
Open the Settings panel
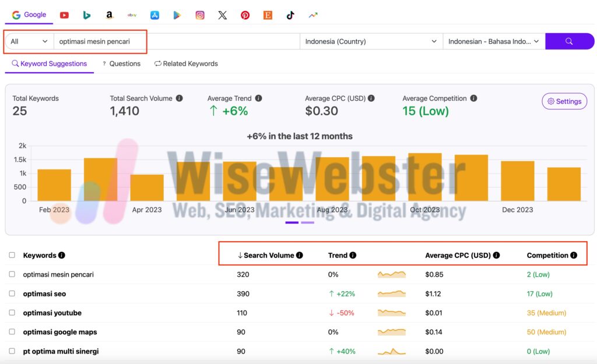[564, 101]
